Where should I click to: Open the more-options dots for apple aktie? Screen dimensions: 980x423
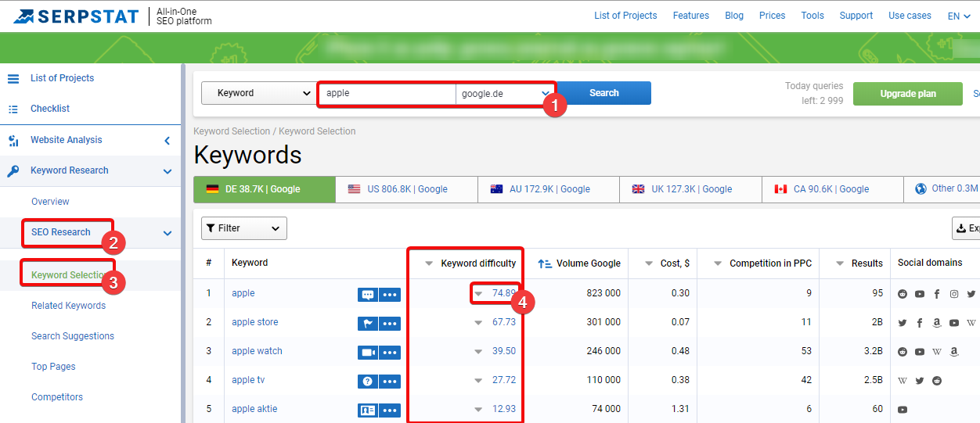click(390, 410)
